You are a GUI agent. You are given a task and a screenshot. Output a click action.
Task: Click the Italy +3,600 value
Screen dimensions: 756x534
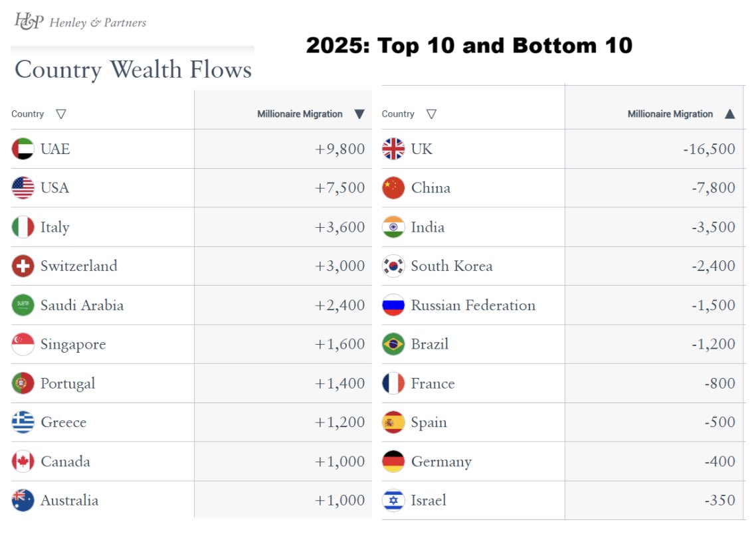pos(340,227)
